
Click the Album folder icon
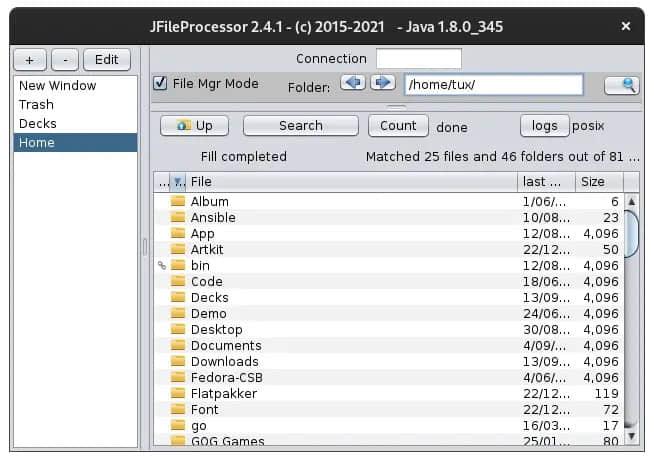[178, 201]
